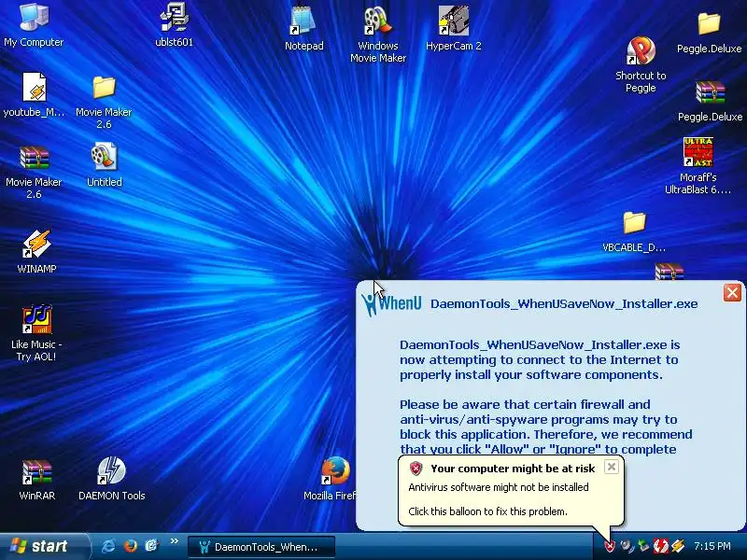Expand the Quick Launch overflow chevron
Screen dimensions: 747x560
[x=174, y=541]
